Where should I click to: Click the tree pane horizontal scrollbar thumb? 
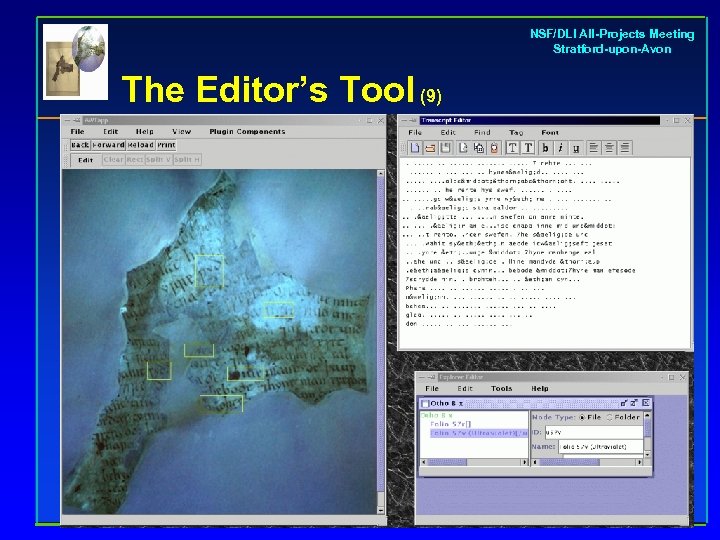(447, 462)
